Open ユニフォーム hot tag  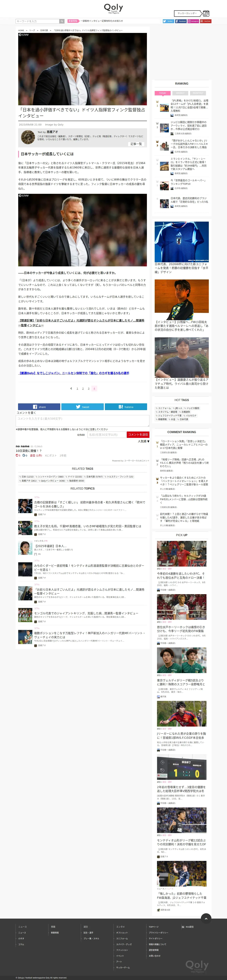click(x=164, y=408)
